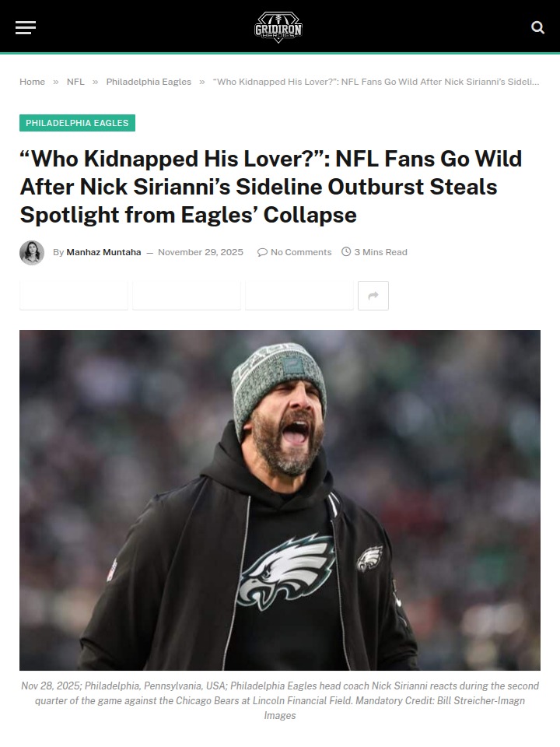Go to Home breadcrumb
This screenshot has height=747, width=560.
click(32, 82)
